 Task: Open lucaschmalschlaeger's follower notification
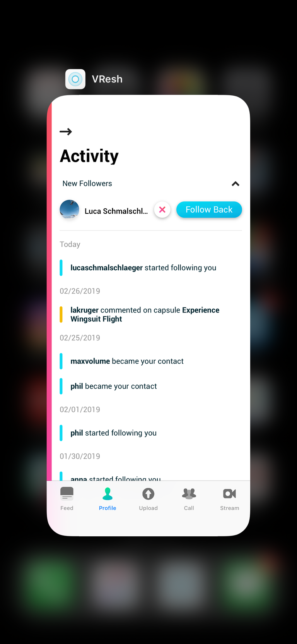[143, 268]
